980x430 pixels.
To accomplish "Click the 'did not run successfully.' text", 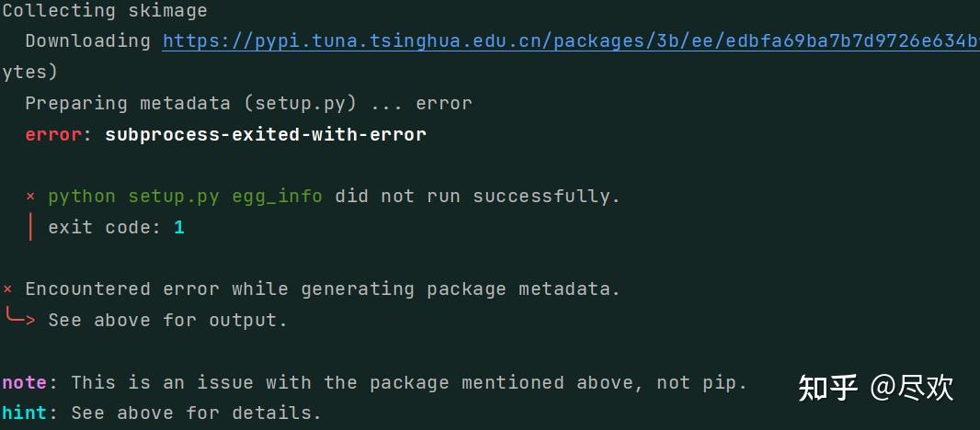I will click(477, 197).
